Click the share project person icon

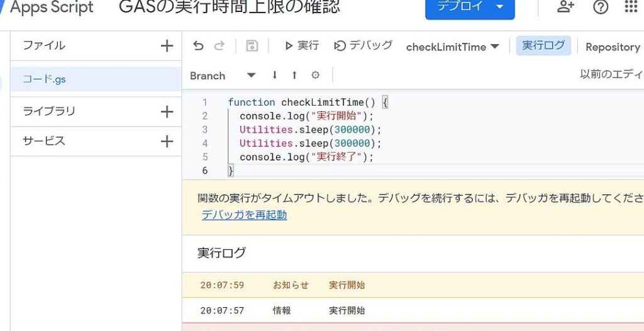[565, 7]
